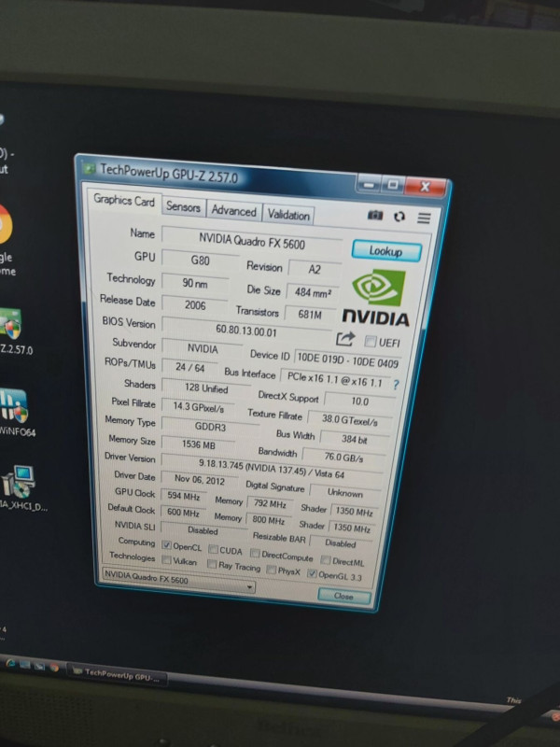The width and height of the screenshot is (560, 747).
Task: Click the GPU-Z title bar app icon
Action: 90,168
